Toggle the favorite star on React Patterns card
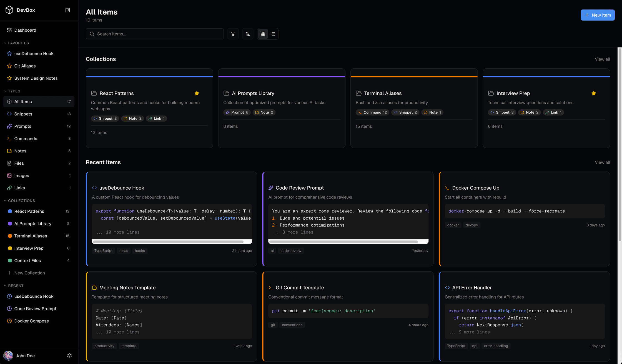Image resolution: width=622 pixels, height=364 pixels. (197, 93)
